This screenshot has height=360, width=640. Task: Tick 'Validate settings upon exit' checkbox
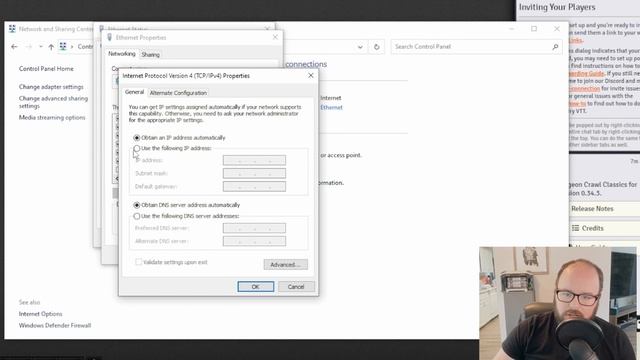138,262
